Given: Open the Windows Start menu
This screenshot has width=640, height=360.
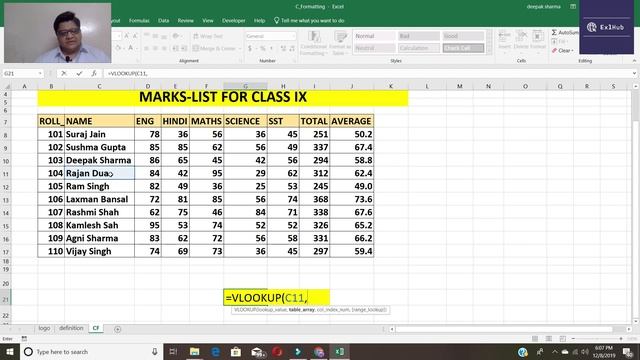Looking at the screenshot, I should [x=10, y=352].
